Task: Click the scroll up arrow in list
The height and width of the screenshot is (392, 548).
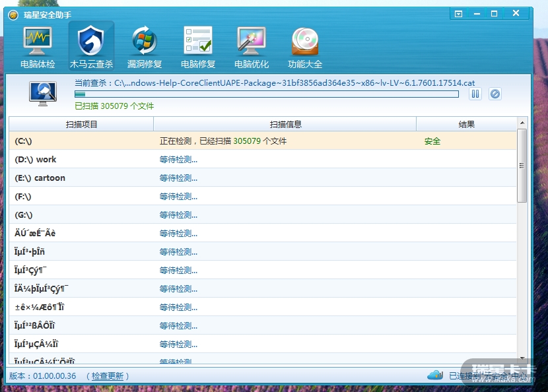Action: click(522, 123)
